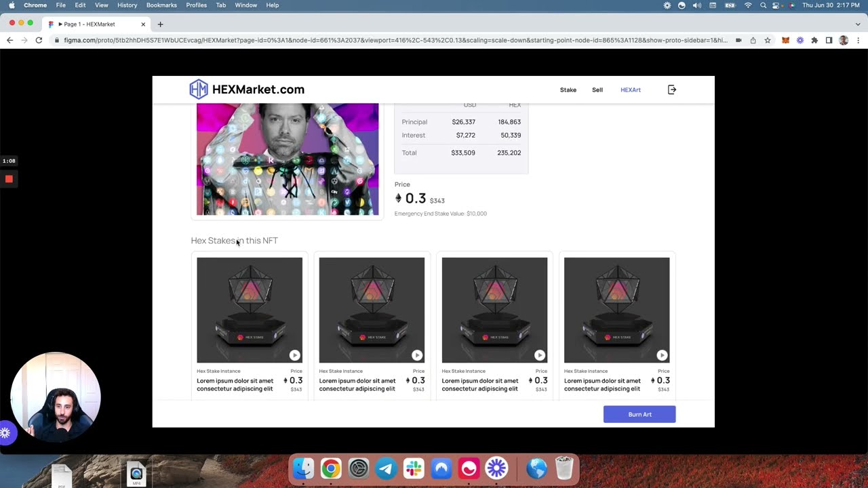
Task: Click the Burn Art button
Action: point(639,414)
